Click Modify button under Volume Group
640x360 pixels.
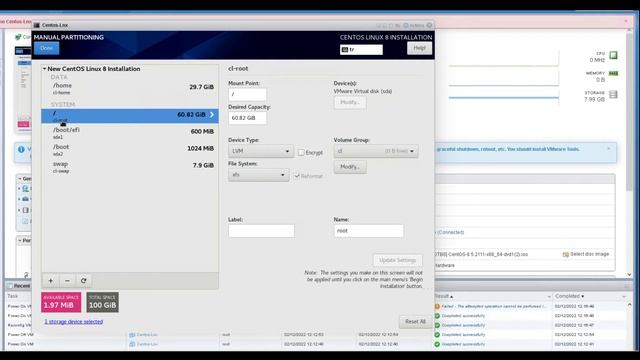point(350,167)
